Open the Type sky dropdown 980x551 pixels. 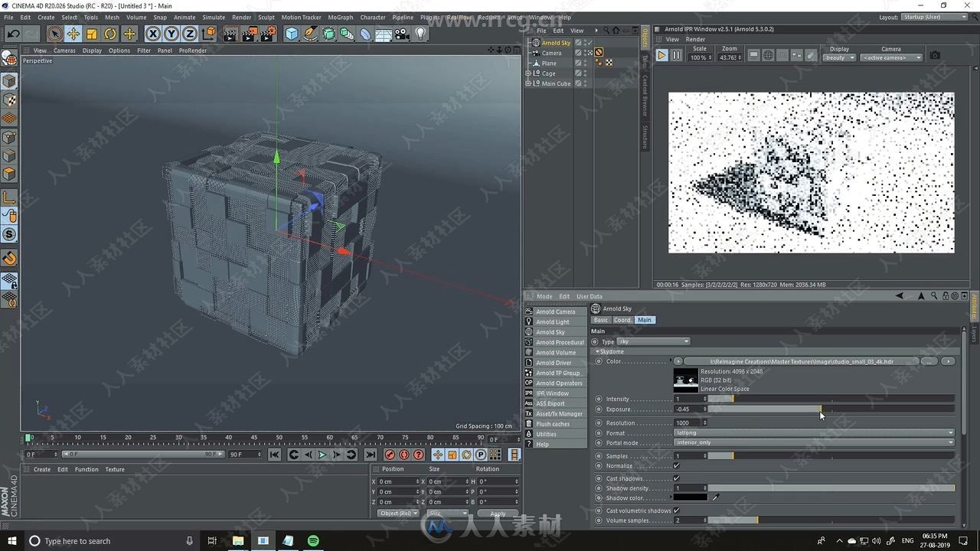point(653,341)
